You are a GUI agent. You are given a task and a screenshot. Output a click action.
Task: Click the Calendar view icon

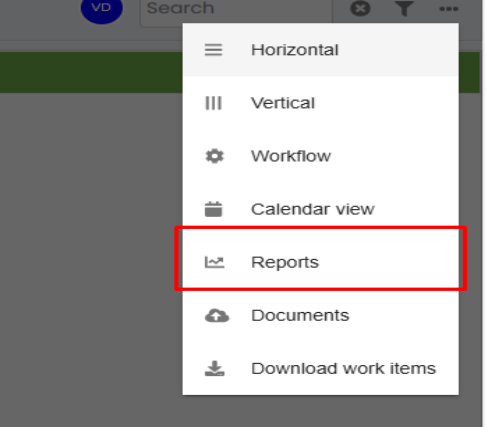point(213,209)
